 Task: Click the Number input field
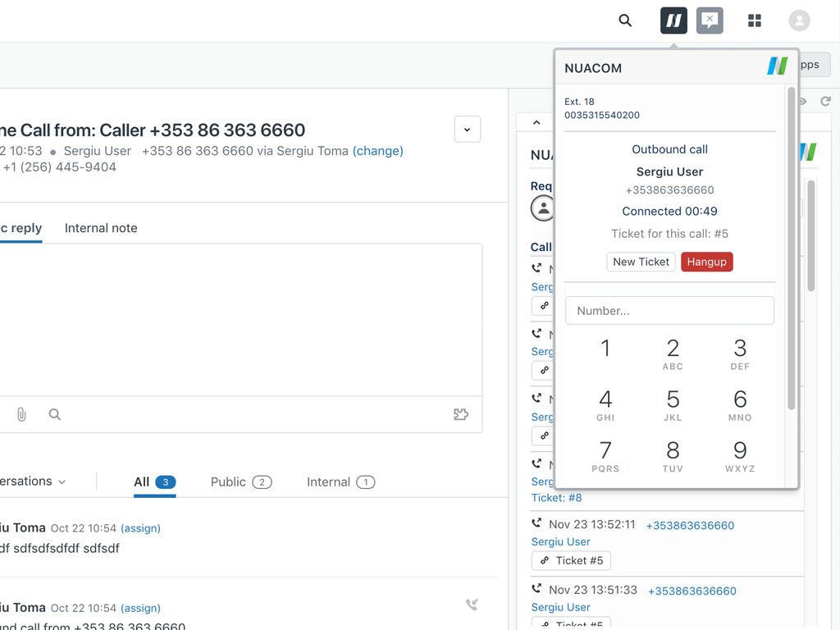(x=669, y=311)
